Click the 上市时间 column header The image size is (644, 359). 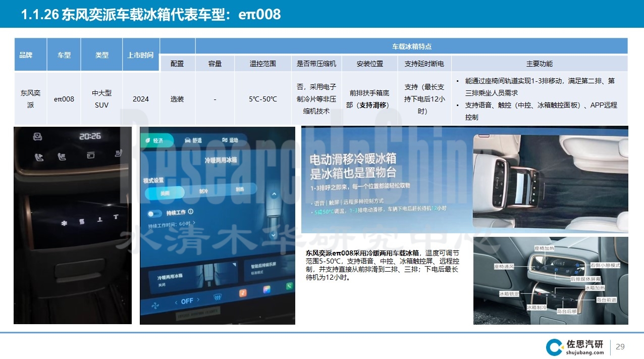pyautogui.click(x=141, y=55)
